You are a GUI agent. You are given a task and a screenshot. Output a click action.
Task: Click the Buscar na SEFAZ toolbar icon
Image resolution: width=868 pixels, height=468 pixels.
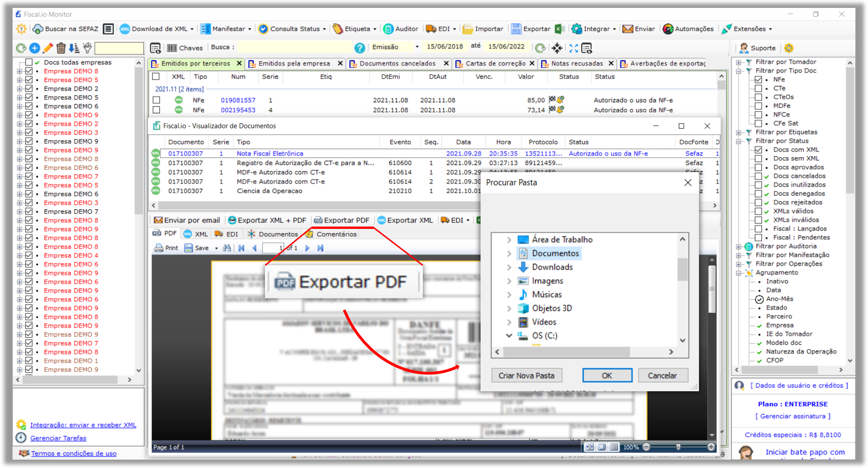pos(38,29)
